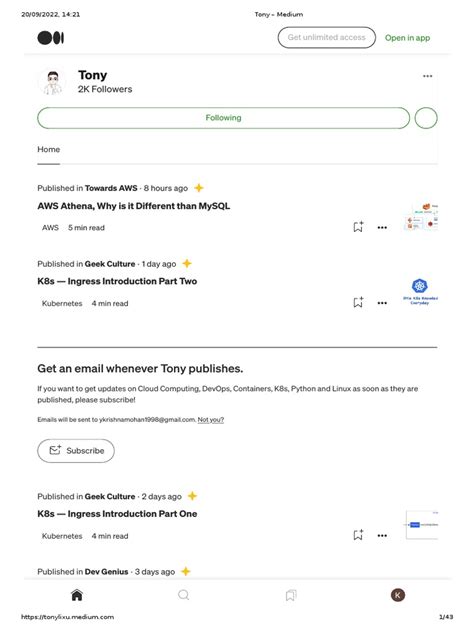
Task: Open more options for AWS Athena article
Action: click(382, 227)
